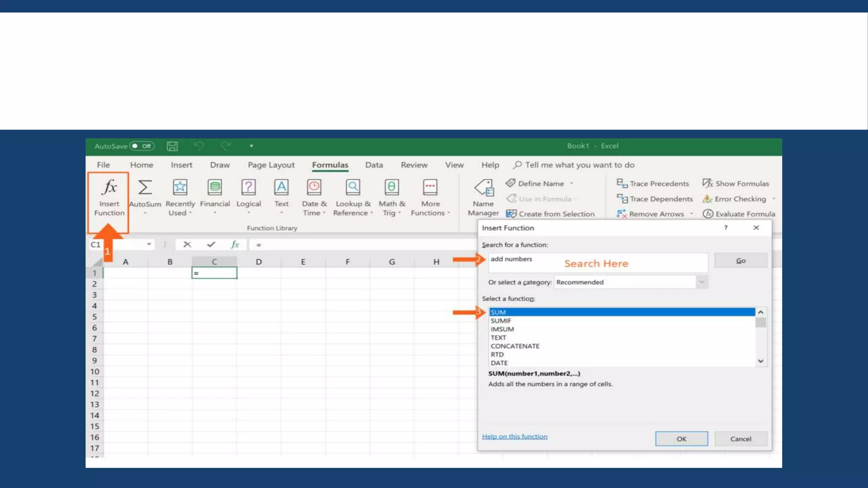
Task: Click the Insert Function fx icon
Action: (109, 188)
